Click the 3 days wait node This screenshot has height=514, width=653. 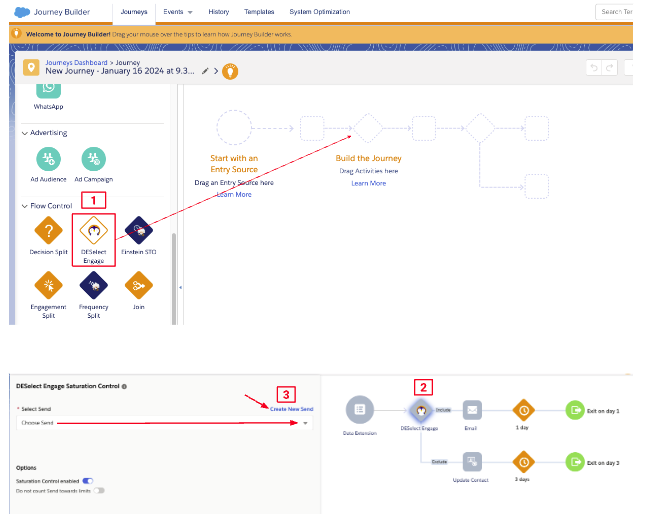523,462
